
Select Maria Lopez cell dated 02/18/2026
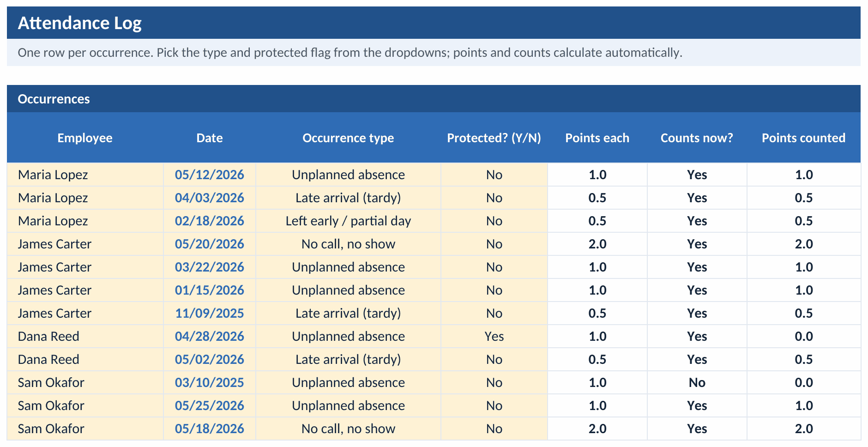[85, 221]
